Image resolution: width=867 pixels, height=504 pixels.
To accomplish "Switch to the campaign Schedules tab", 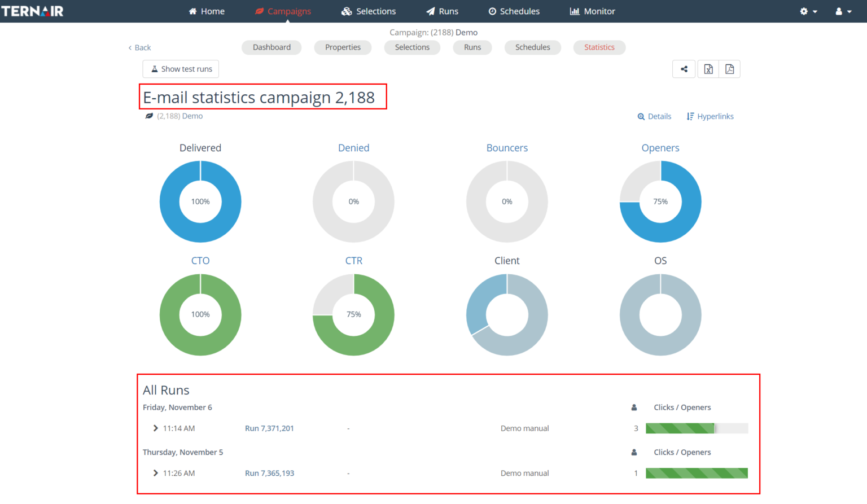I will click(532, 47).
